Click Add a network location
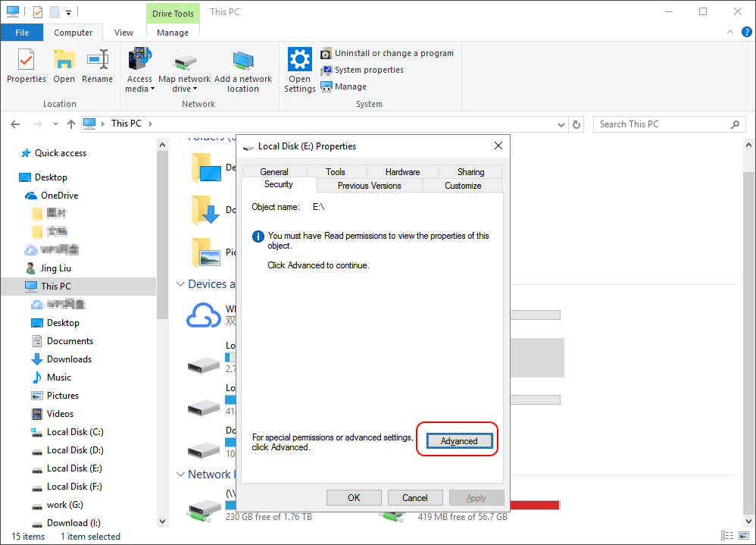This screenshot has width=756, height=545. click(x=243, y=70)
